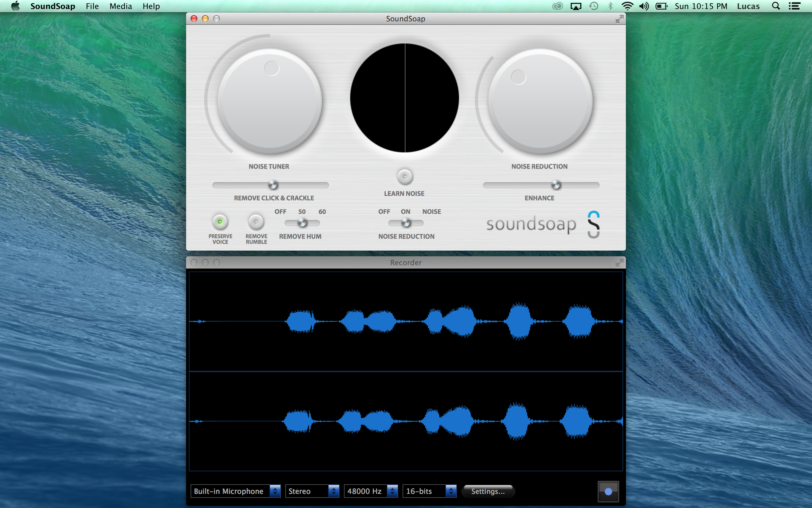Click the OFF label of Noise Reduction switch

pos(384,212)
